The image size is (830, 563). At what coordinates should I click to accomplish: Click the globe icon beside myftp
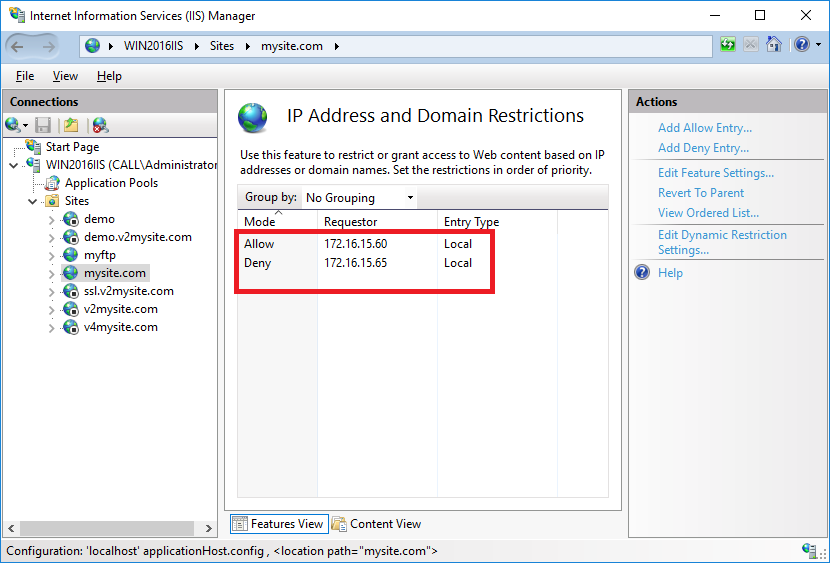coord(70,255)
